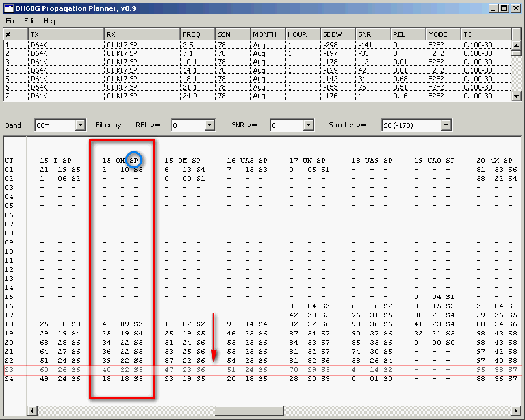This screenshot has width=525, height=420.
Task: Click the up arrow of the table scrollbar
Action: 517,45
